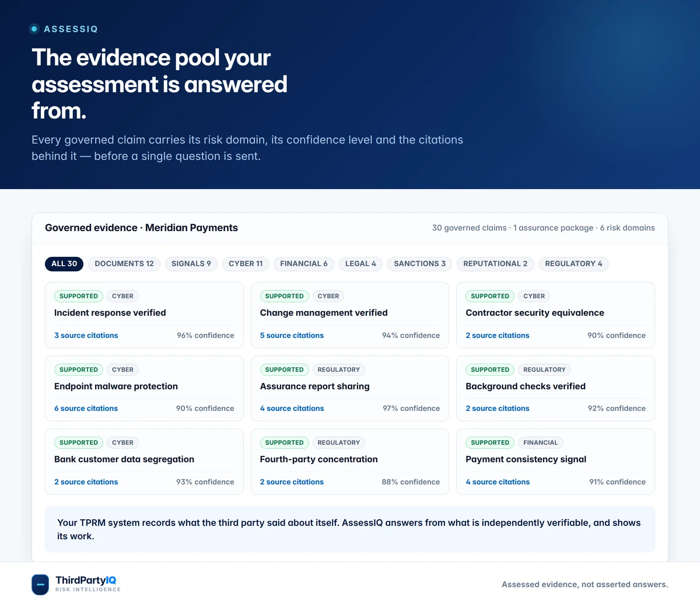Click the 93% confidence value

(205, 482)
